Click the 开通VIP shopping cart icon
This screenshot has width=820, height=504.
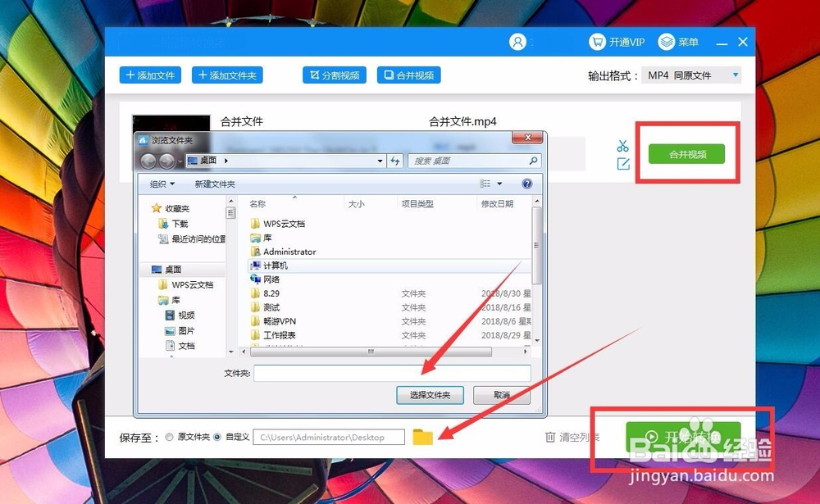coord(596,42)
